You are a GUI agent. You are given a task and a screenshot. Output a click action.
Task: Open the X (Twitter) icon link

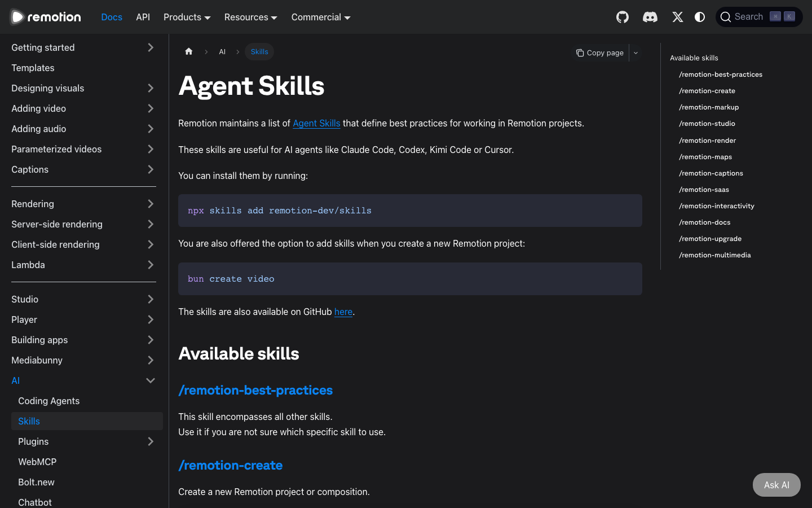(678, 17)
